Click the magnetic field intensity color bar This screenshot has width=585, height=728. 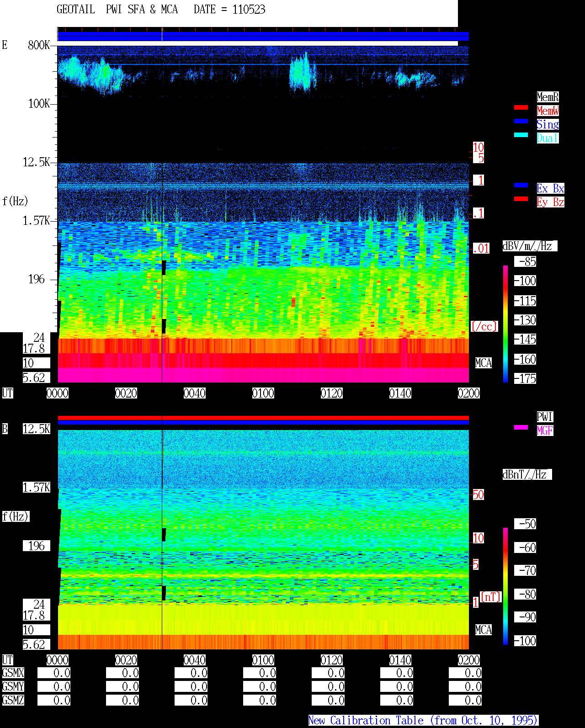coord(505,586)
